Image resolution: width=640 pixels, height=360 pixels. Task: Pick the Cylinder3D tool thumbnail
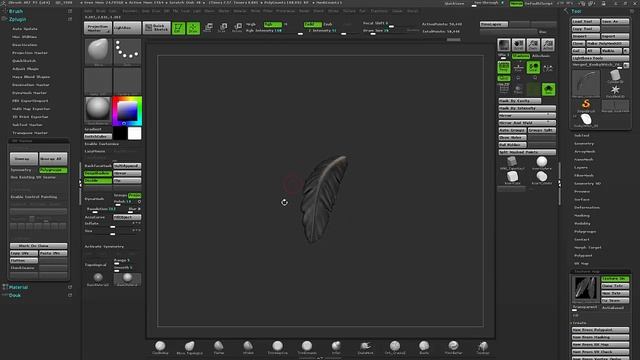pos(615,76)
